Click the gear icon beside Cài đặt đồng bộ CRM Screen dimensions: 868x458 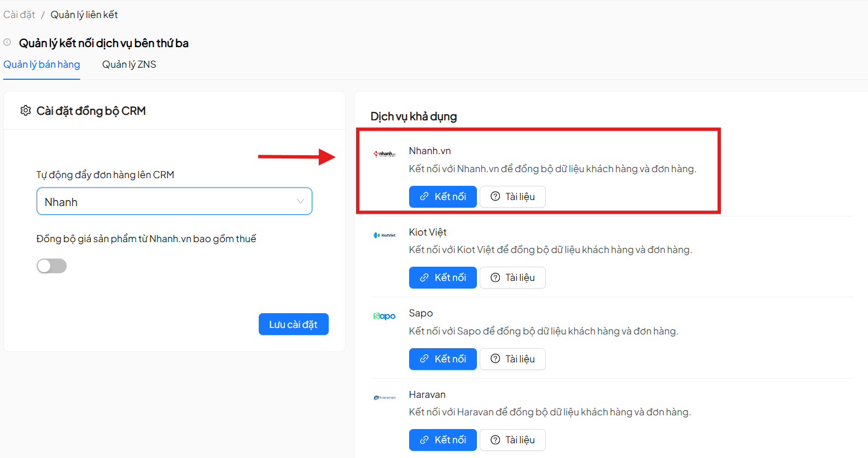(x=26, y=111)
